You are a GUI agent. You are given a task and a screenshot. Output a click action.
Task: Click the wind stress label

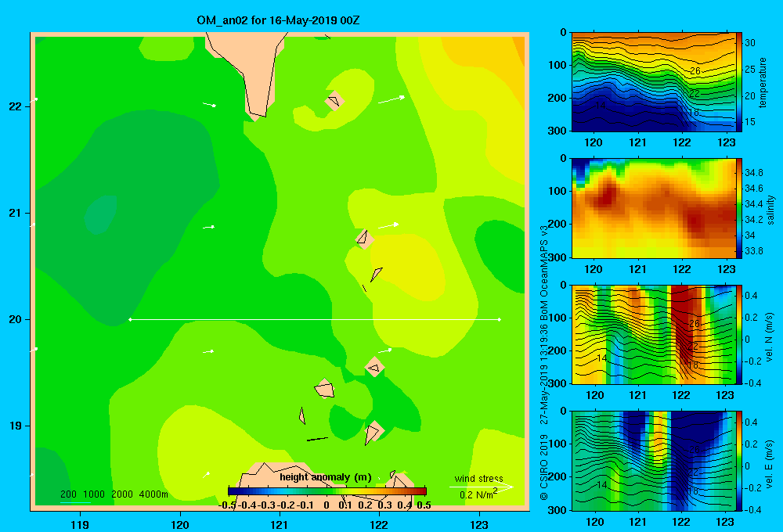479,478
